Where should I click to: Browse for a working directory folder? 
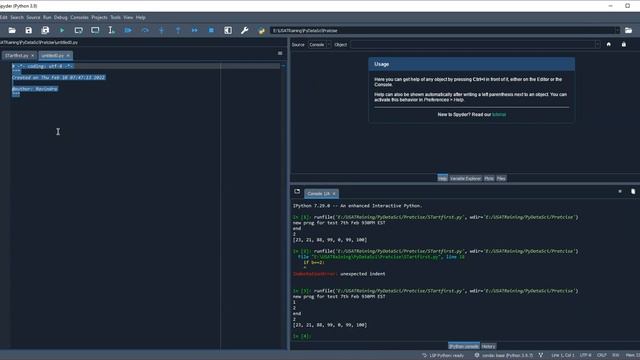[628, 30]
